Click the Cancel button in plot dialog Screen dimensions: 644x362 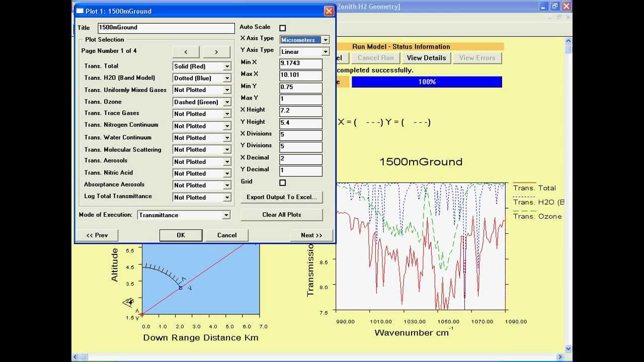click(x=227, y=235)
